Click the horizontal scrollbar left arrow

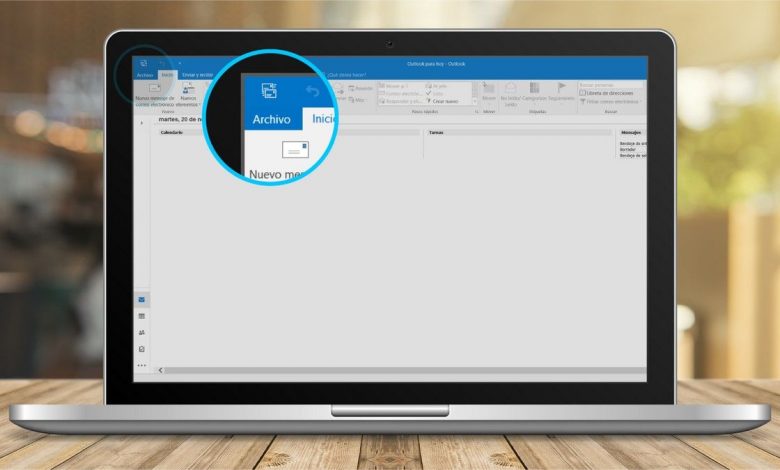pos(160,371)
